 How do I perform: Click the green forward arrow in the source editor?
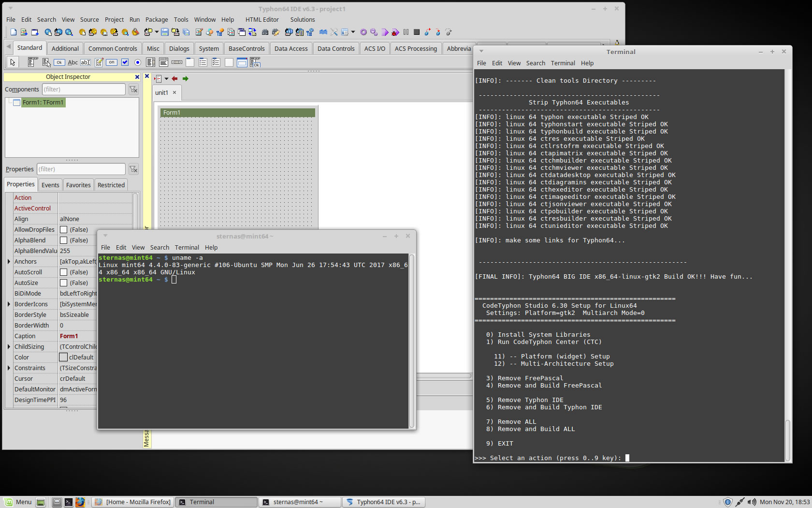coord(185,78)
